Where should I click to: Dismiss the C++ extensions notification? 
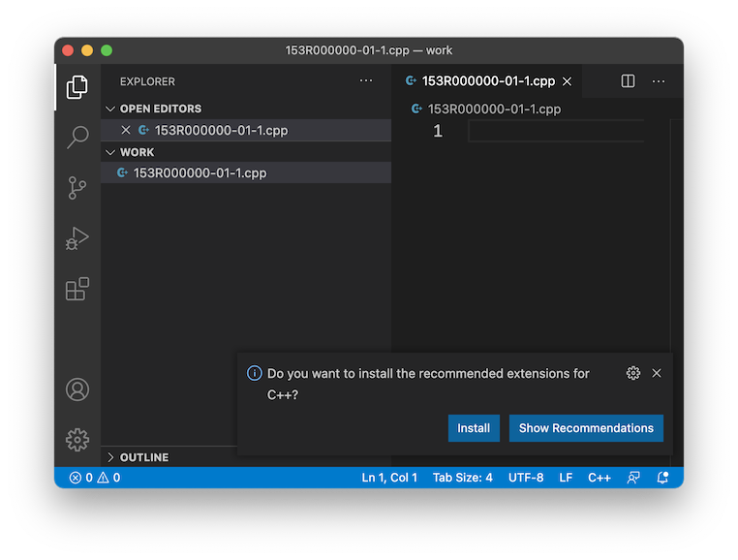pos(657,373)
